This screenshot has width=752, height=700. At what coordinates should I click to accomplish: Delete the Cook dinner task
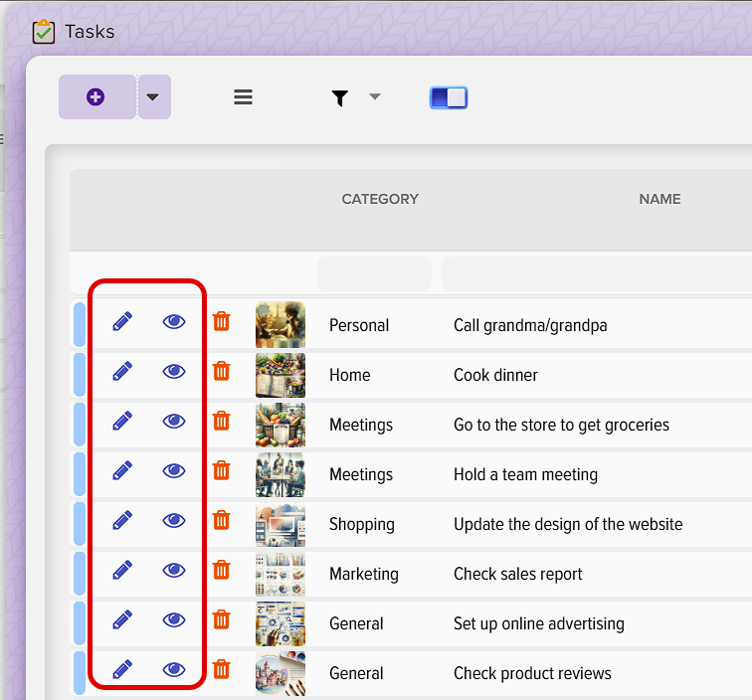[x=221, y=371]
